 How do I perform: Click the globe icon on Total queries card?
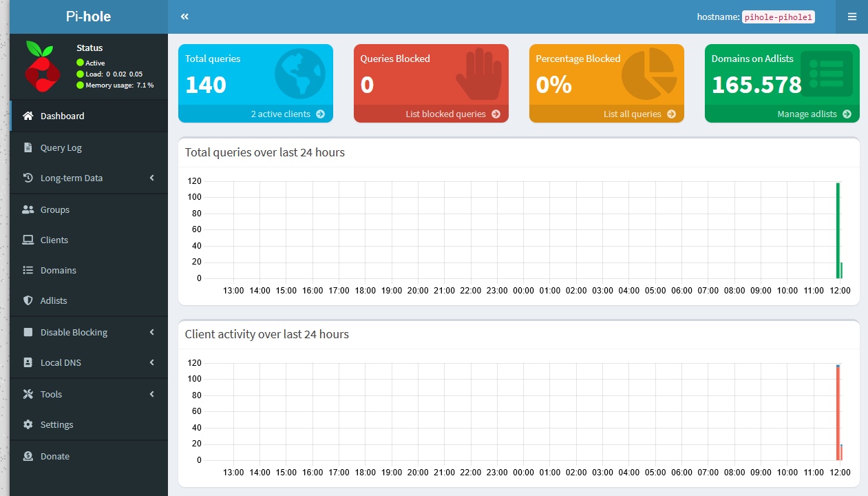tap(299, 74)
